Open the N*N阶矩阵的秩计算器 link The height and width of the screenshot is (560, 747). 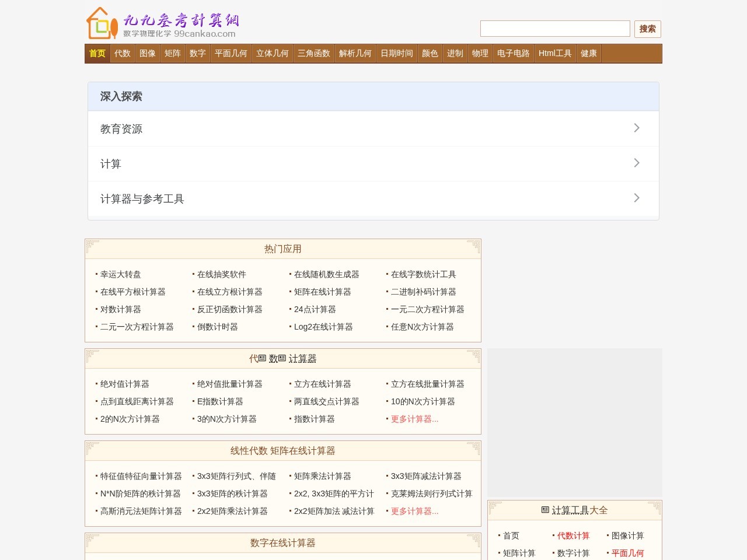[141, 494]
